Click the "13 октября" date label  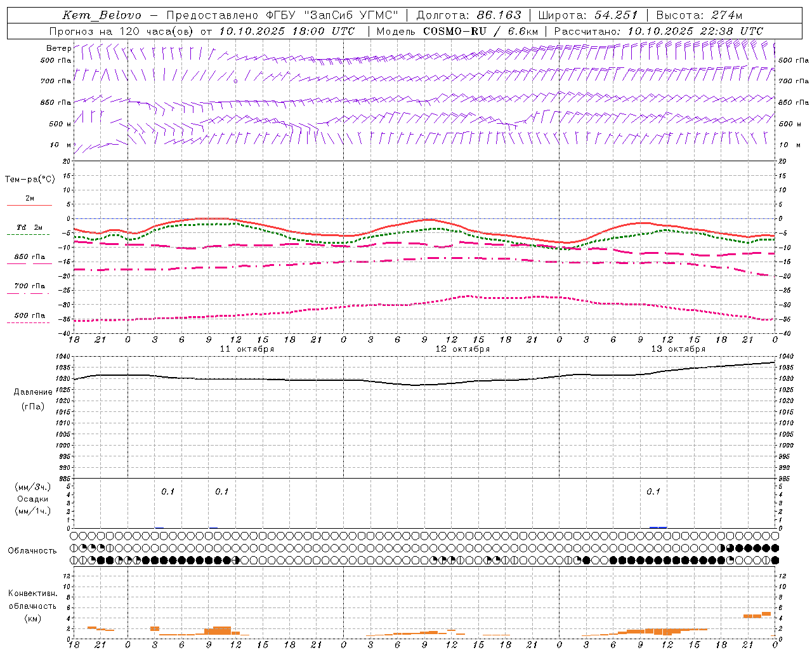point(678,349)
